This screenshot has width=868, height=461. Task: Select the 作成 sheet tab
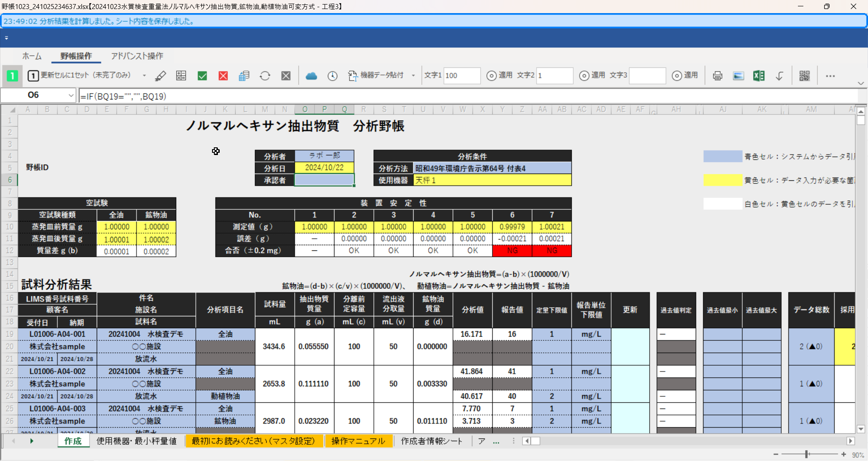click(x=73, y=441)
